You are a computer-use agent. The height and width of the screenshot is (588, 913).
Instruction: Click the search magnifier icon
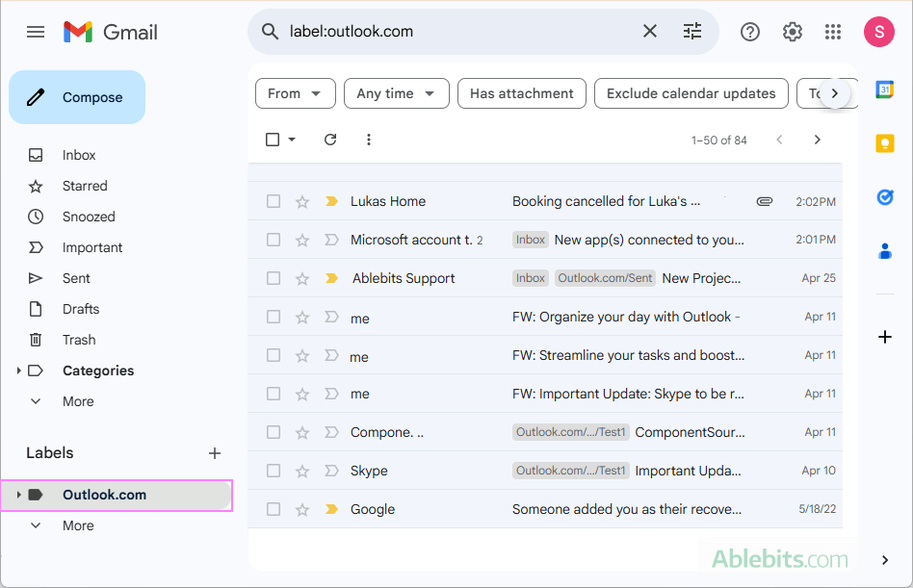pos(270,32)
